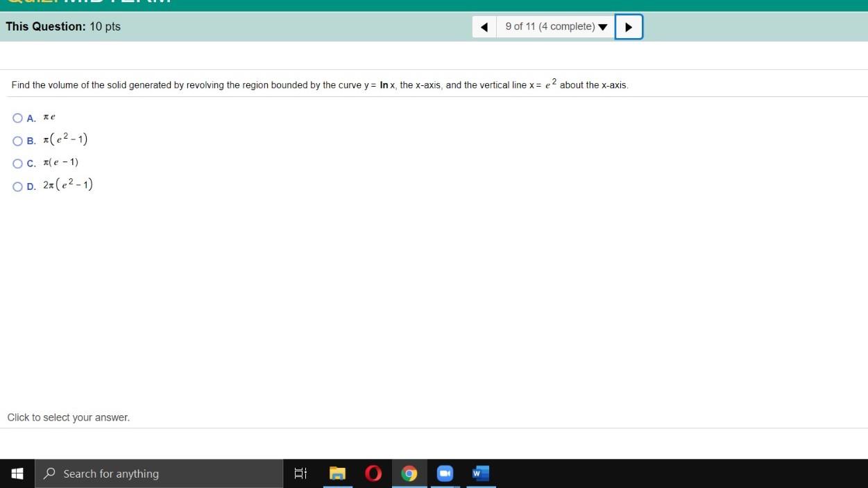Select answer choice D, 2π(e²−1)

click(18, 186)
